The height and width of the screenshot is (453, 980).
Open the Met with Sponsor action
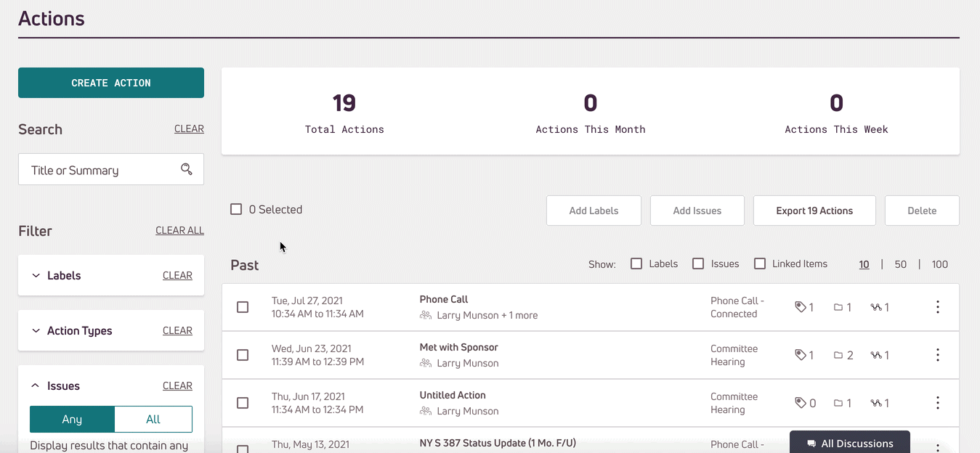pos(458,347)
